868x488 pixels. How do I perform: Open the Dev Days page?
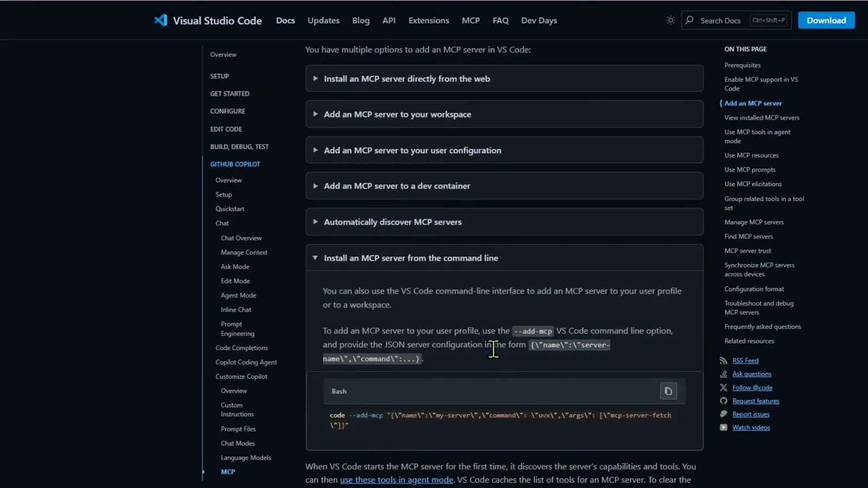click(539, 21)
